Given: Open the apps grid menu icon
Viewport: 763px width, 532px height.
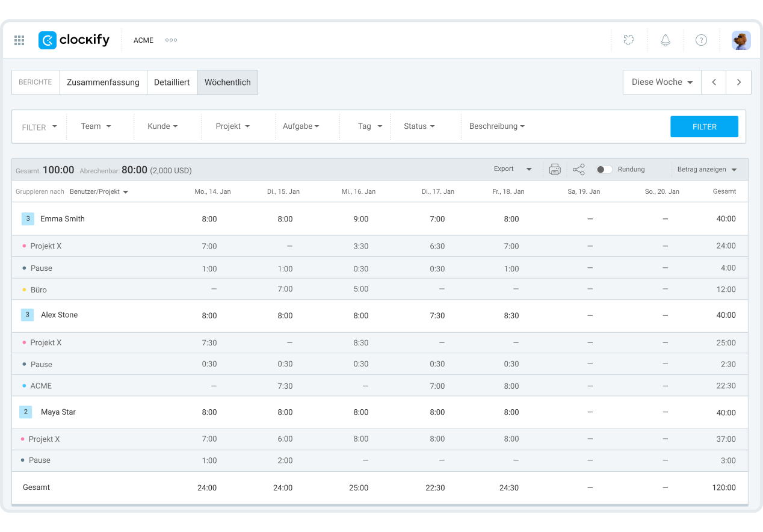Looking at the screenshot, I should 19,40.
